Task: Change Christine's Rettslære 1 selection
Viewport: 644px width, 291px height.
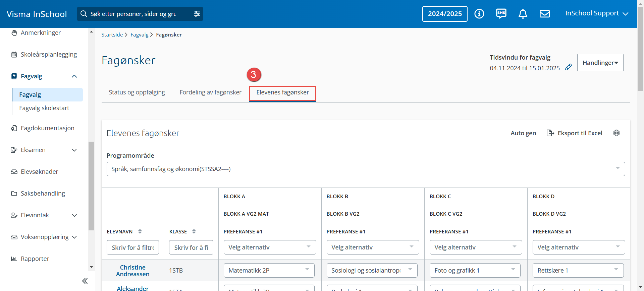Action: (578, 271)
